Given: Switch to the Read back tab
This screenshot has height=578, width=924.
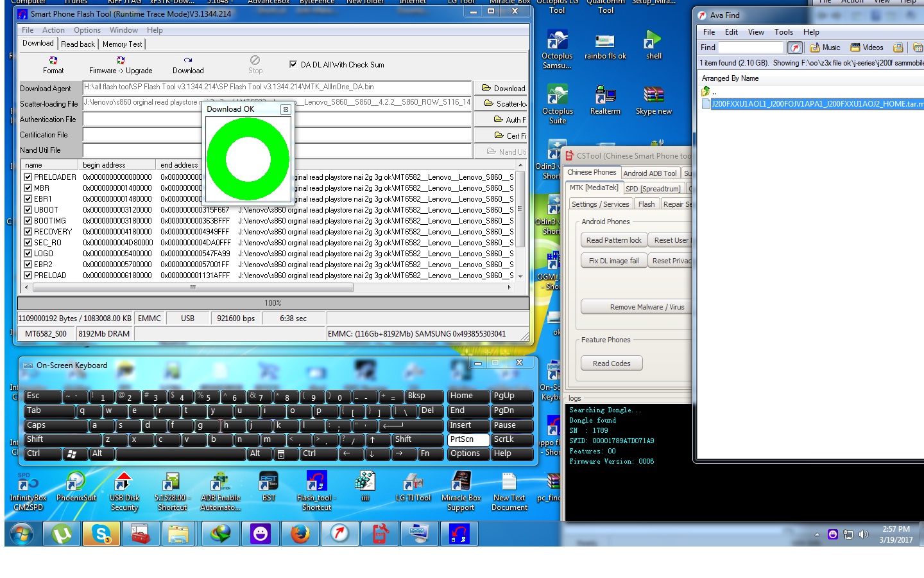Looking at the screenshot, I should click(78, 44).
